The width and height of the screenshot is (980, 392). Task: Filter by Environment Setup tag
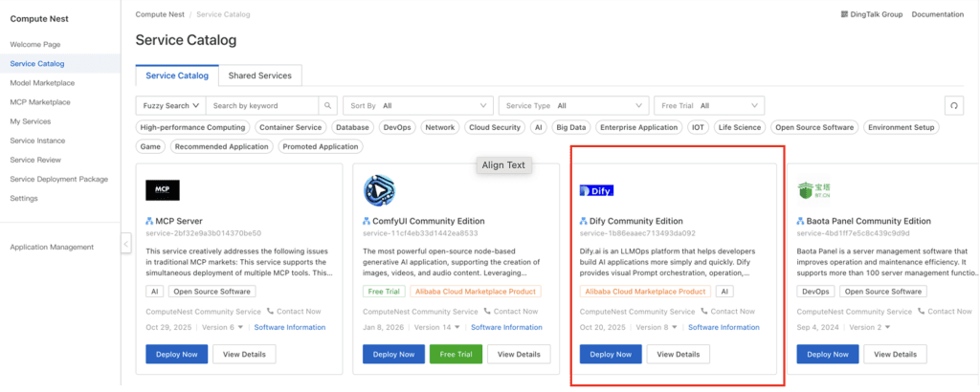(902, 127)
